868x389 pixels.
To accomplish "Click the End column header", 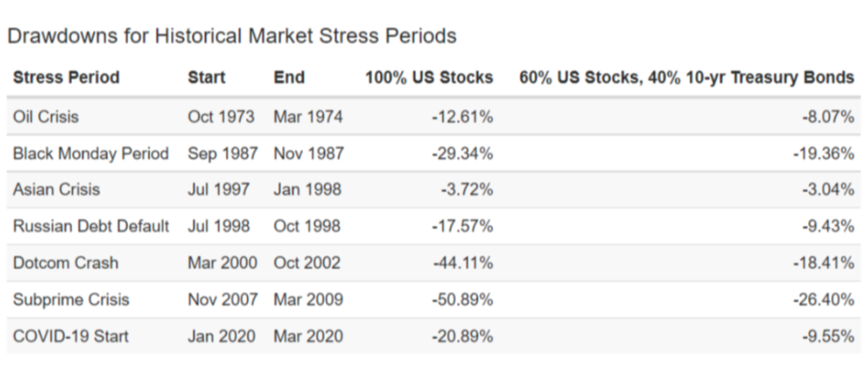I will click(x=289, y=78).
